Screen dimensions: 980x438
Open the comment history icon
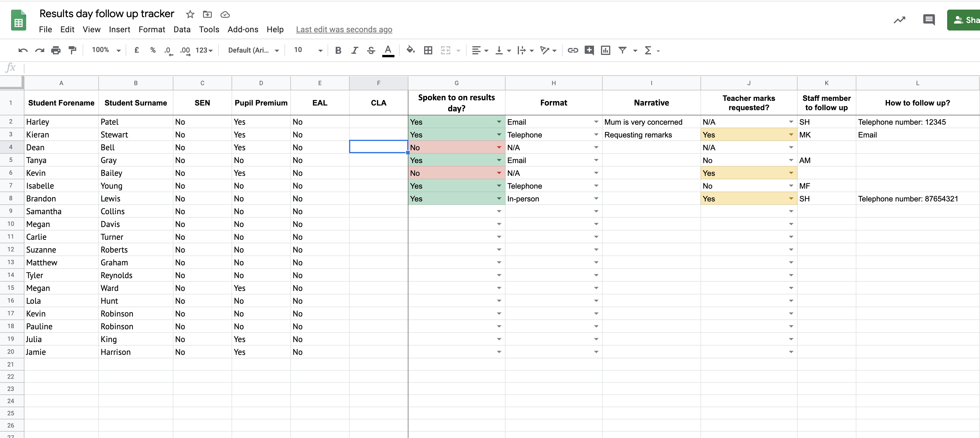(x=929, y=20)
